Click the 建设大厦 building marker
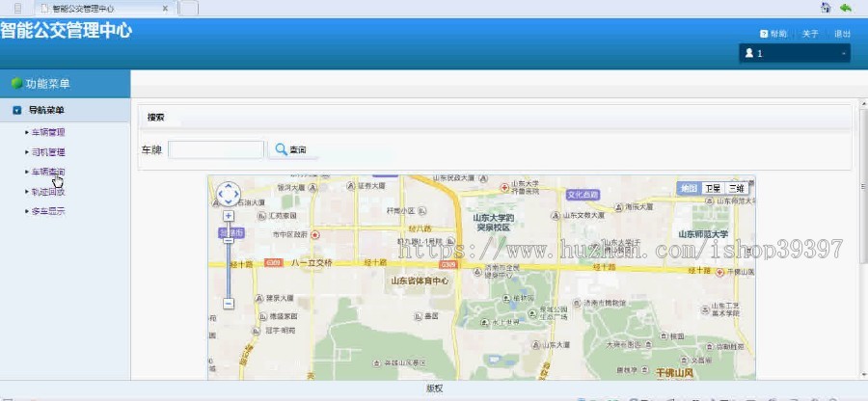 tap(259, 298)
